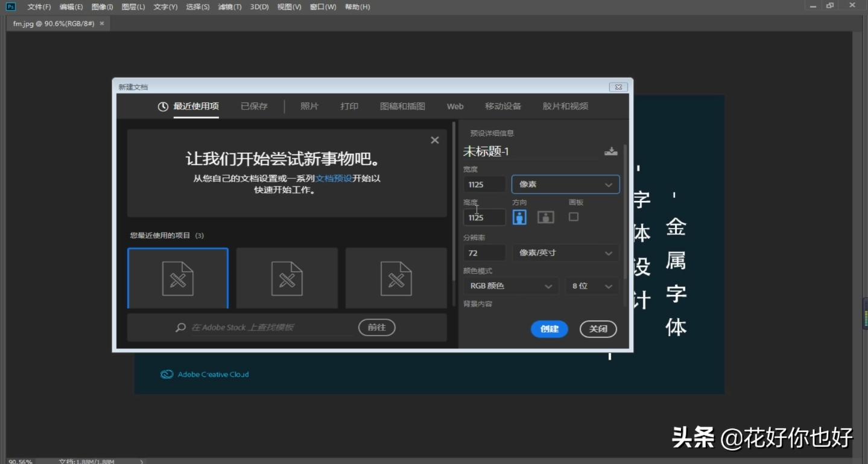Dismiss the 让我们开始尝试新事物吧 banner with the X
868x464 pixels.
[434, 139]
